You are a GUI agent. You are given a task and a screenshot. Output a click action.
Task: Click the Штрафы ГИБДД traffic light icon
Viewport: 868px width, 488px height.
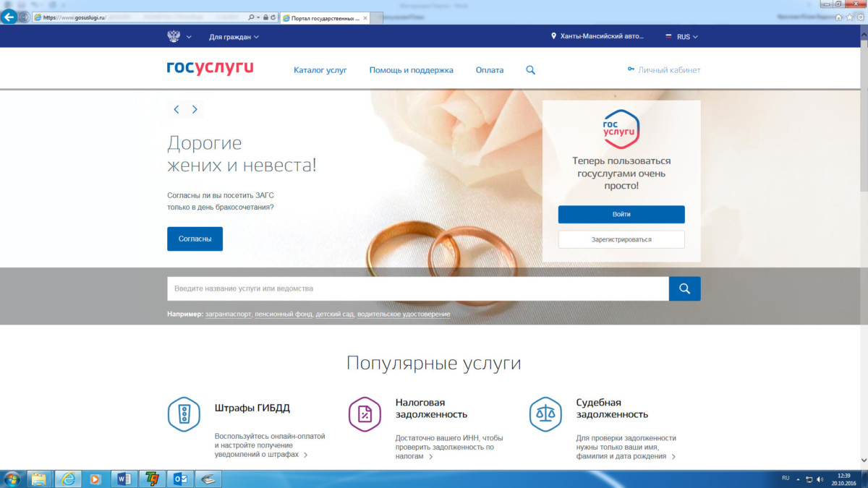pos(184,414)
